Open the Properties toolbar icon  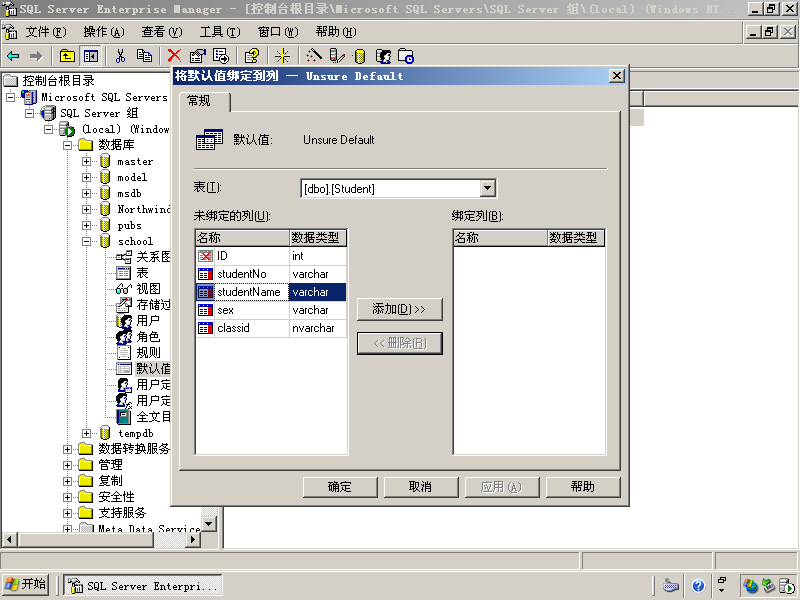click(197, 56)
